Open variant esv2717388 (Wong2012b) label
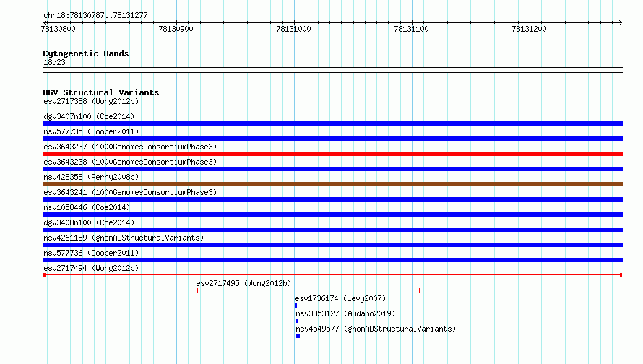The width and height of the screenshot is (643, 364). point(91,101)
